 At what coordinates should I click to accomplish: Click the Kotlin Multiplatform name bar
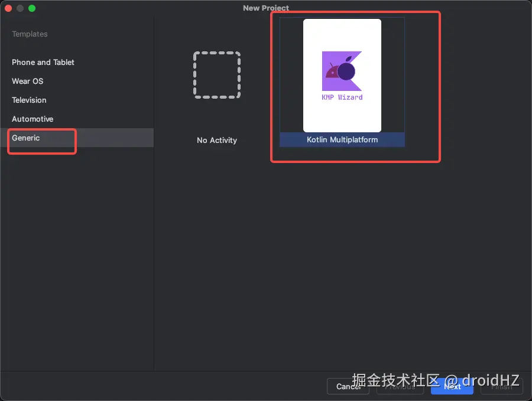[x=342, y=141]
